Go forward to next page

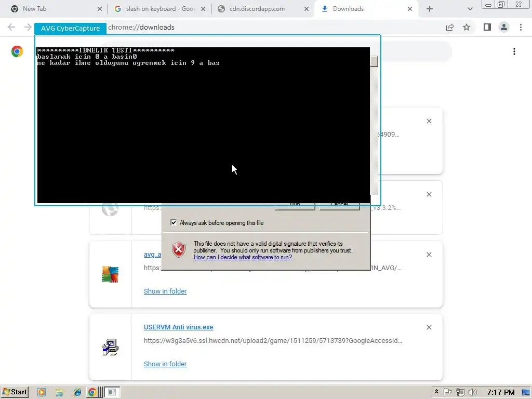pyautogui.click(x=28, y=27)
